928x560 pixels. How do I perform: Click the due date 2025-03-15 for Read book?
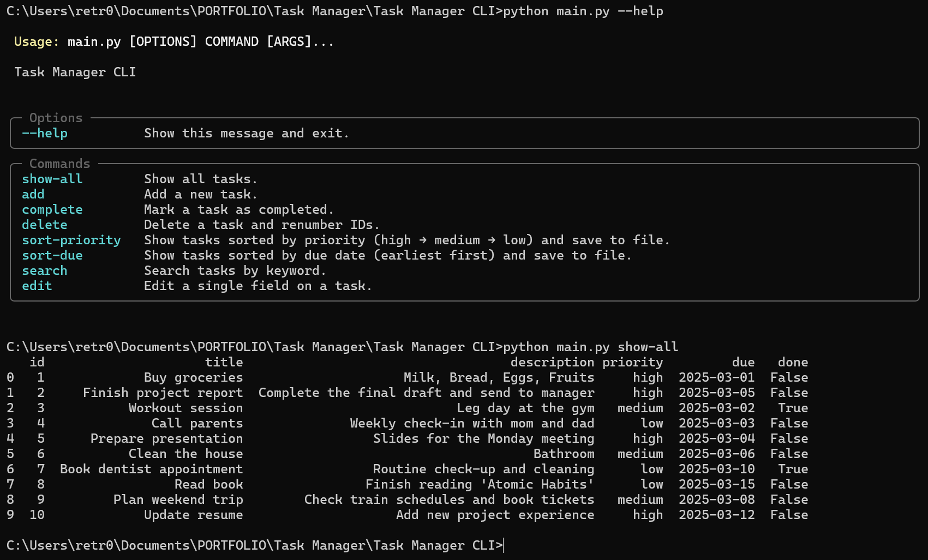(x=717, y=484)
